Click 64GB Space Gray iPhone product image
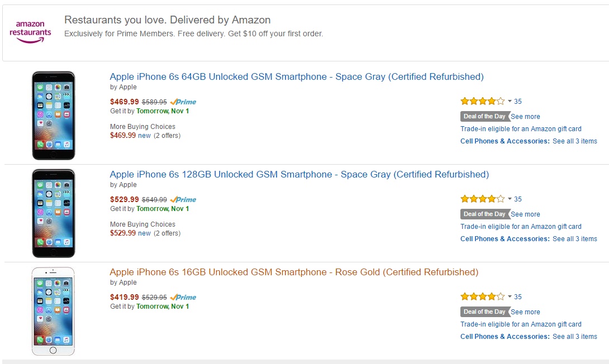Screen dimensions: 609x364 point(53,116)
